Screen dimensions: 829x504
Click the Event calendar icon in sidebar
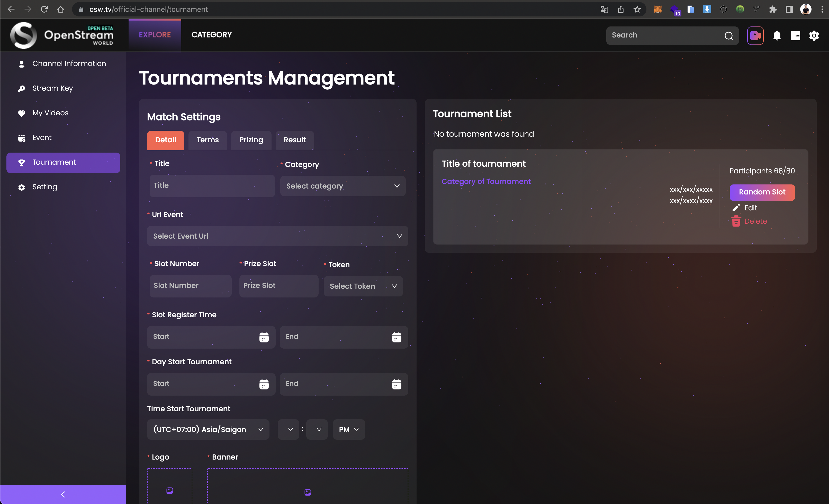[x=22, y=138]
